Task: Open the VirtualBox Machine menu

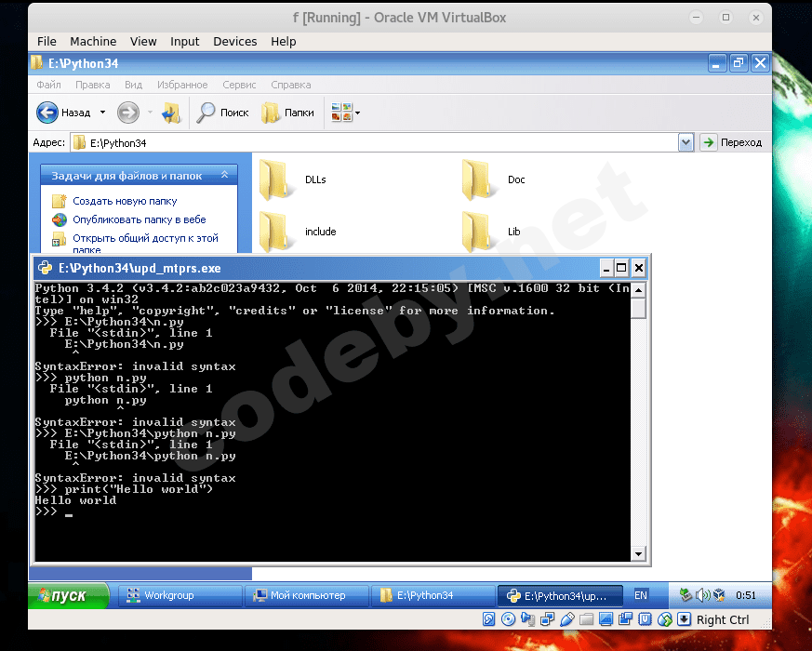Action: click(93, 42)
